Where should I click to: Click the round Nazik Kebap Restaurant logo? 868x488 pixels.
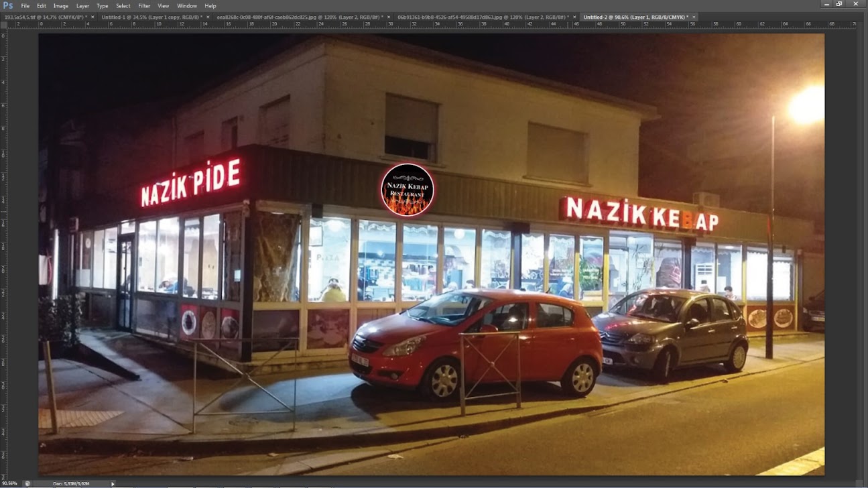point(408,190)
